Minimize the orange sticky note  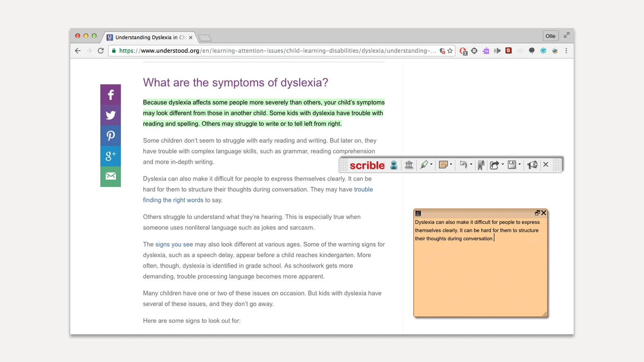point(537,213)
